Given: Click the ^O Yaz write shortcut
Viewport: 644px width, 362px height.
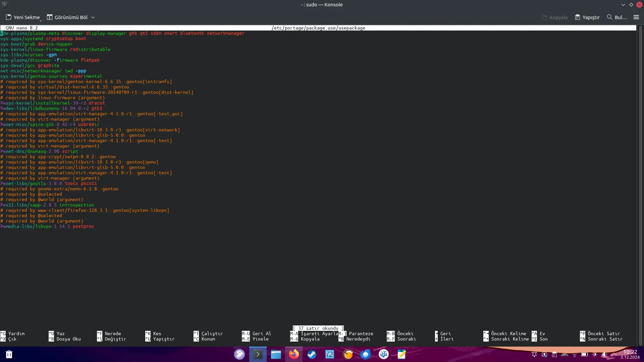Looking at the screenshot, I should [x=57, y=334].
